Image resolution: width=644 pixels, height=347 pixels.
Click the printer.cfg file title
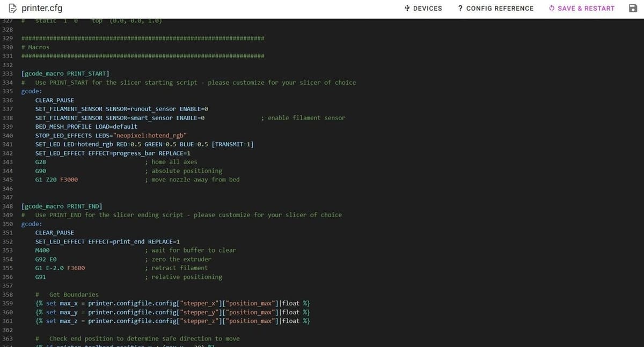42,8
